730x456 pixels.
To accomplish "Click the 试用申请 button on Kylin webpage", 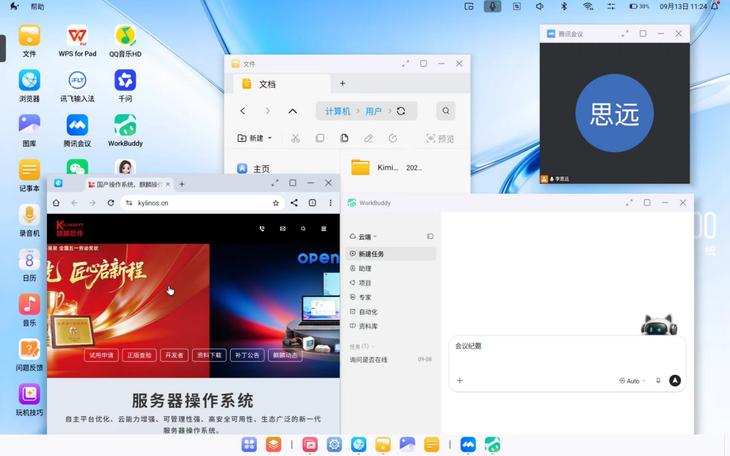I will pyautogui.click(x=101, y=355).
